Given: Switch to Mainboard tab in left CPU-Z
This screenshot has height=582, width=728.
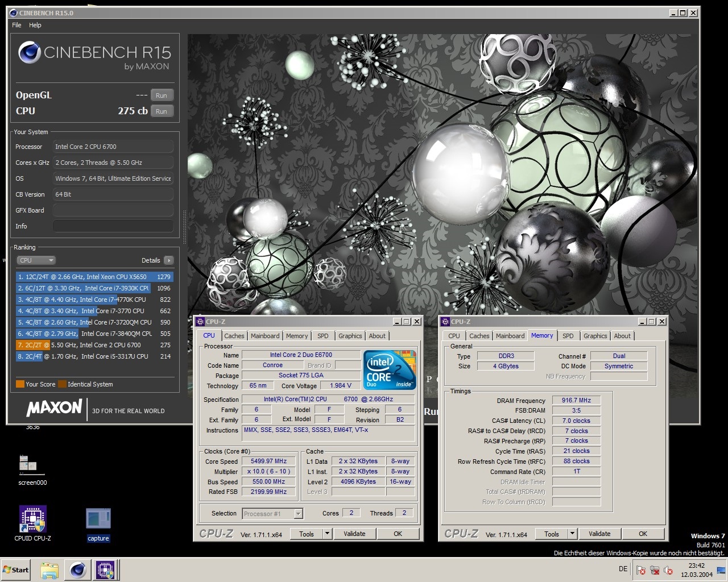Looking at the screenshot, I should (x=265, y=336).
